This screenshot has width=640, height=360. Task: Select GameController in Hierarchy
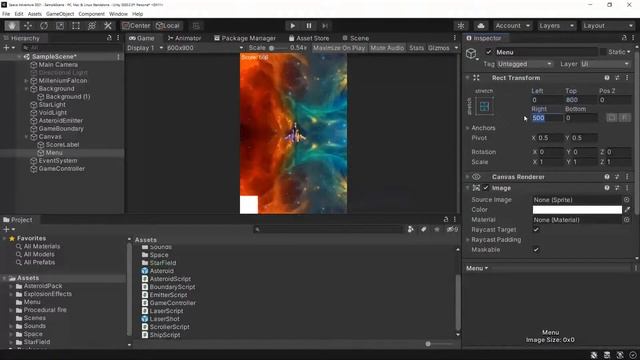(x=61, y=169)
